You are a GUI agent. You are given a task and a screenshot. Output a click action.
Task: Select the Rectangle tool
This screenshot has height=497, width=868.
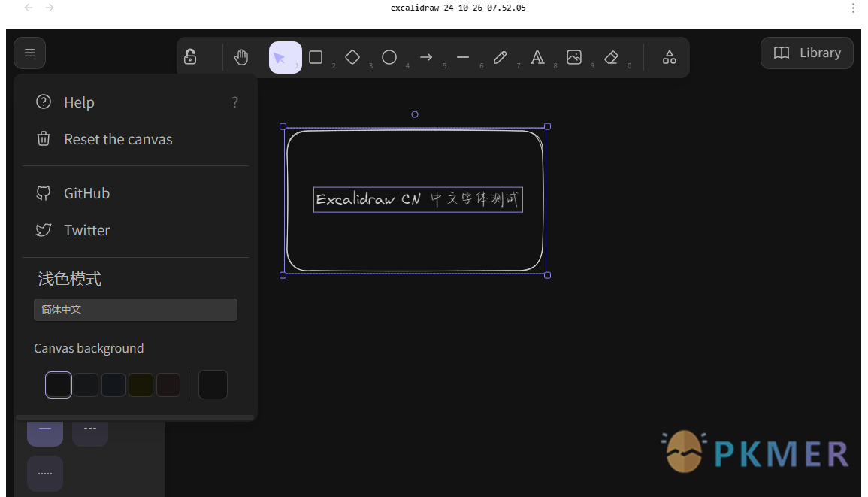click(316, 57)
